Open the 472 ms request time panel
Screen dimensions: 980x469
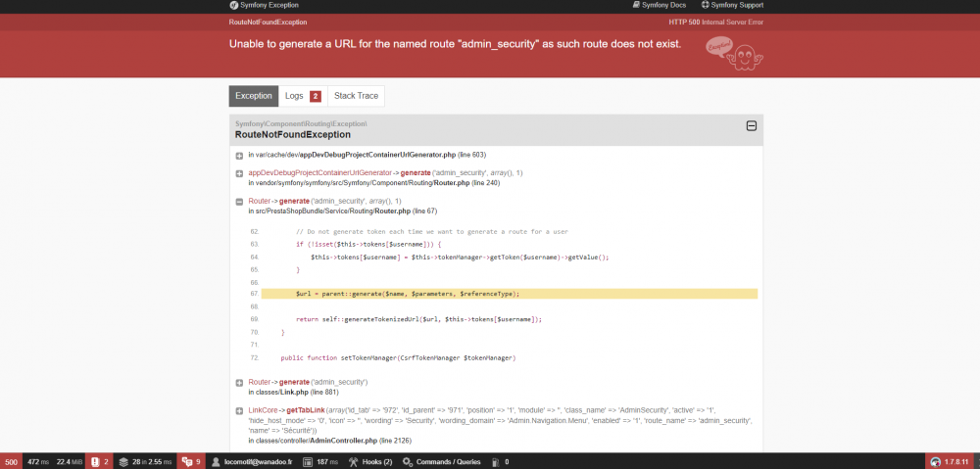tap(37, 461)
